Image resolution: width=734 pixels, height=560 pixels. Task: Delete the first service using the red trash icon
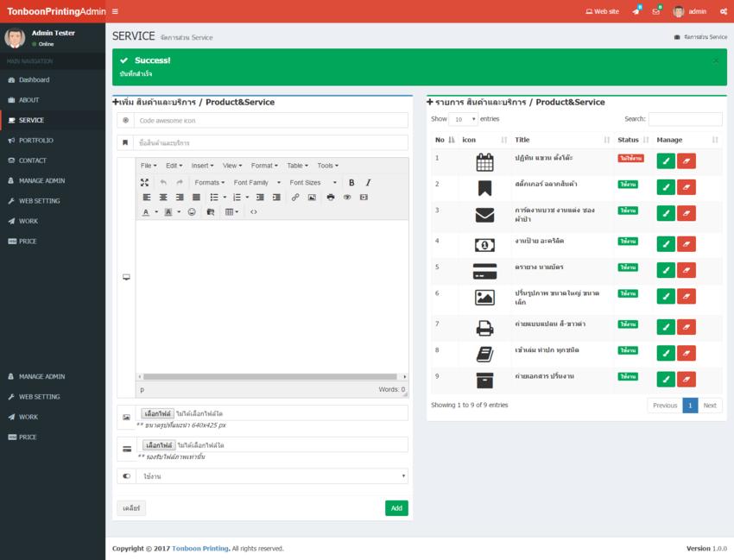tap(687, 160)
